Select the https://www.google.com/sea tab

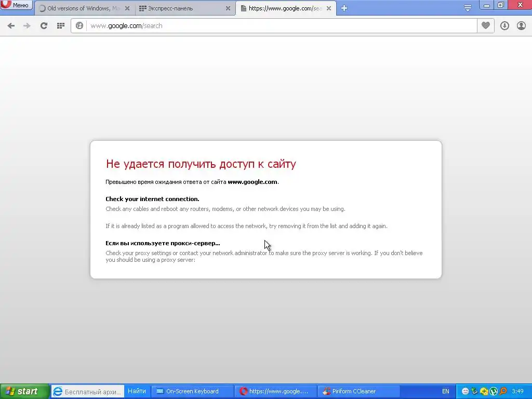(286, 8)
